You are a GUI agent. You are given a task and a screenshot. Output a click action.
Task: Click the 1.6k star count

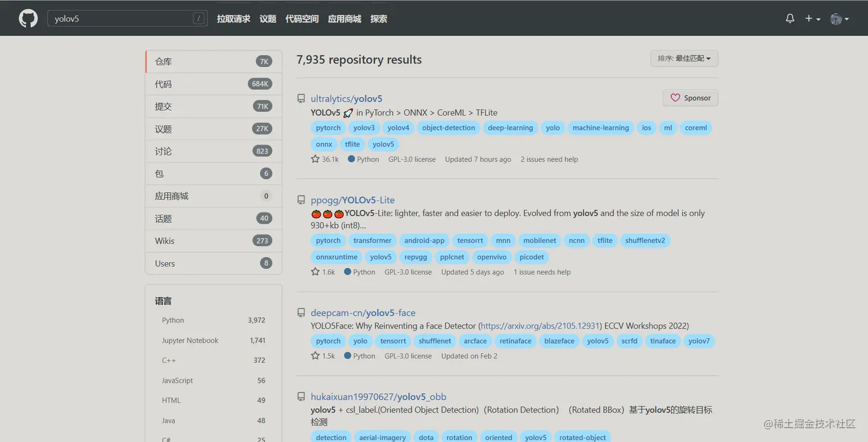click(x=323, y=272)
